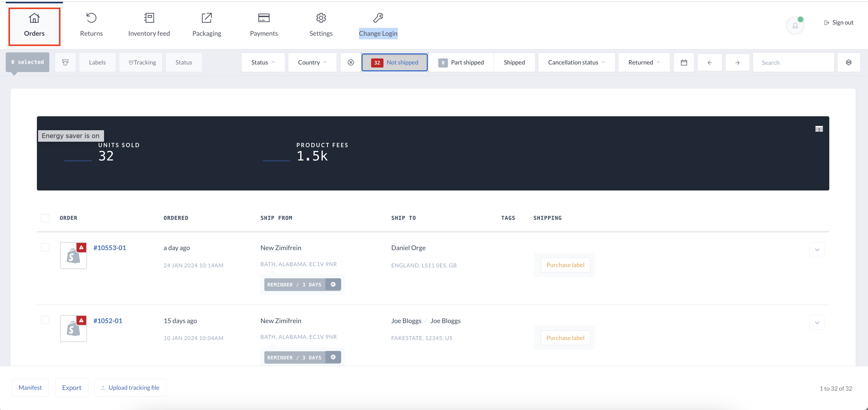Open the Settings tab

pos(321,25)
